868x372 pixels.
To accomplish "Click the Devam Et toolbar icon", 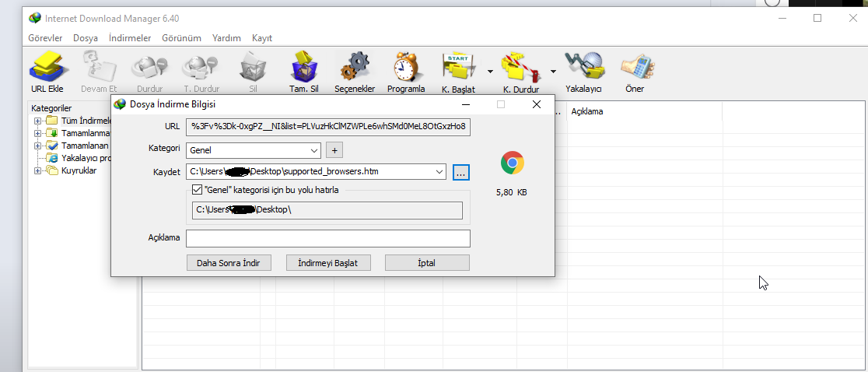I will (99, 65).
